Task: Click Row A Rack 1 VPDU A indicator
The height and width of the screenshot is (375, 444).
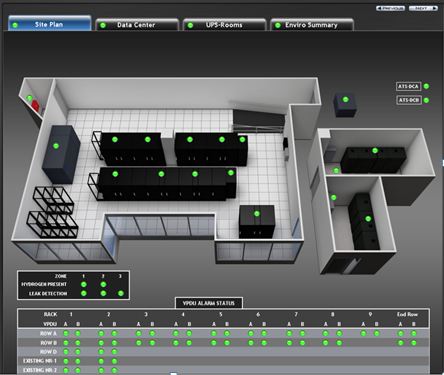Action: [x=66, y=333]
